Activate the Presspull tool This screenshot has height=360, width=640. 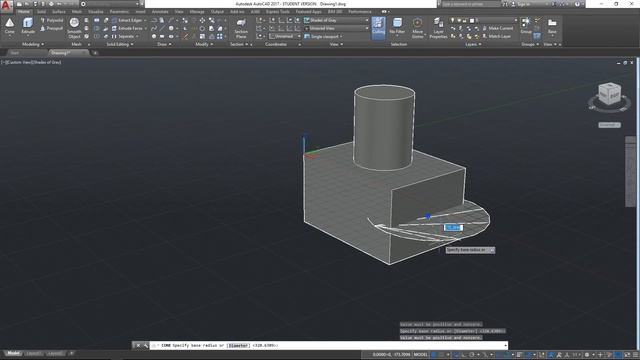pos(52,28)
